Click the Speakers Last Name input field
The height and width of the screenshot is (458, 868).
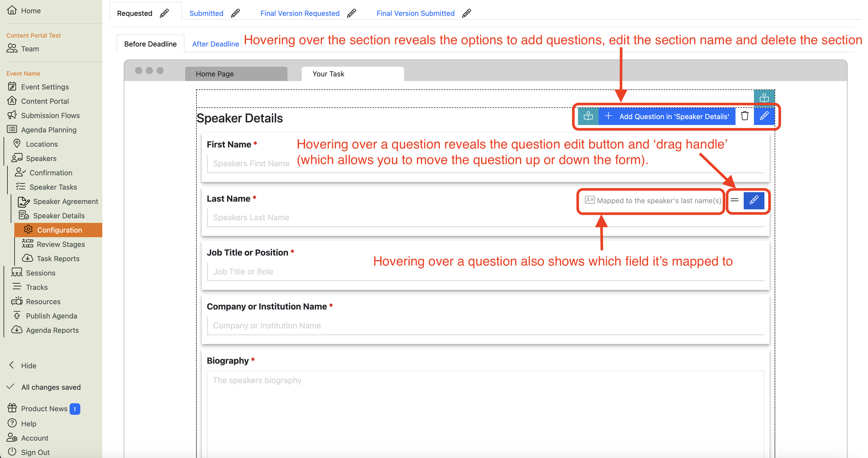coord(486,217)
